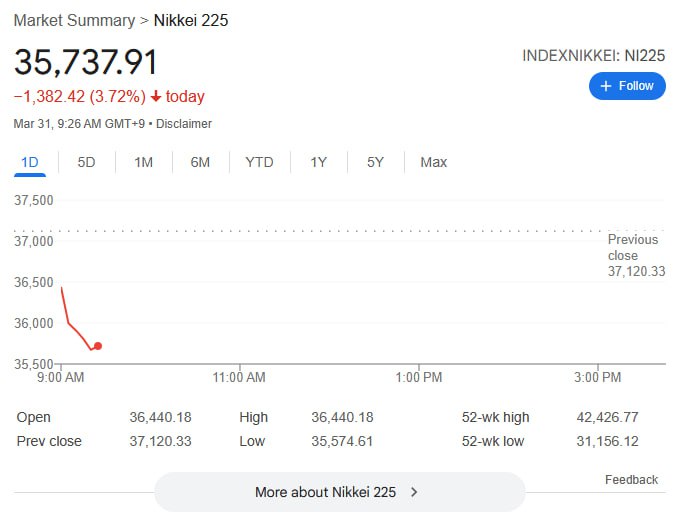Switch to the 5D chart tab
The image size is (691, 517).
coord(87,162)
